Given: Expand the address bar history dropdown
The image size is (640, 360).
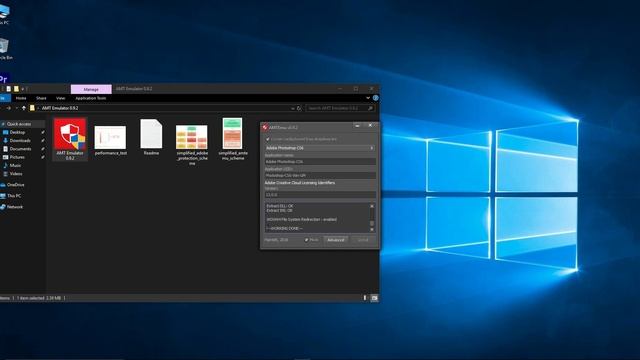Looking at the screenshot, I should pos(293,108).
